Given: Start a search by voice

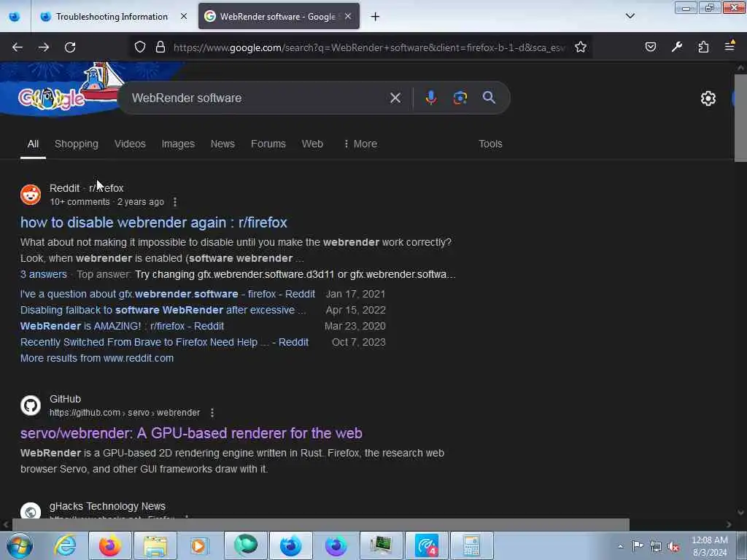Looking at the screenshot, I should 430,98.
